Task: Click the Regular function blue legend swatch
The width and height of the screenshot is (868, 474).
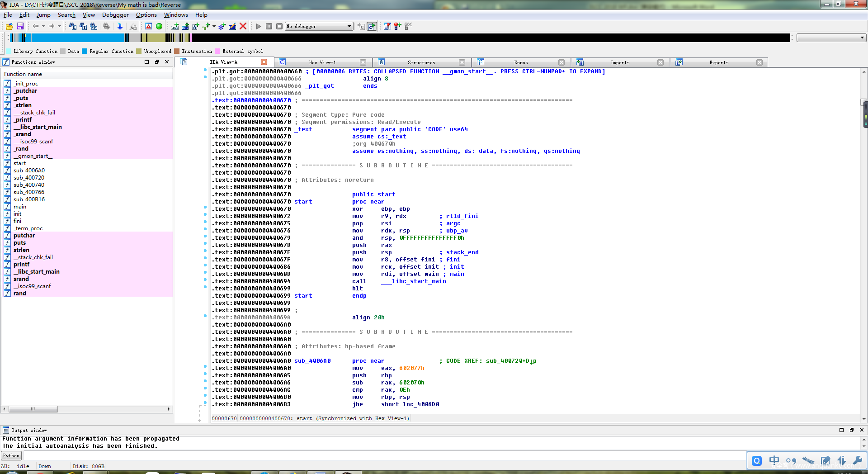Action: [85, 51]
